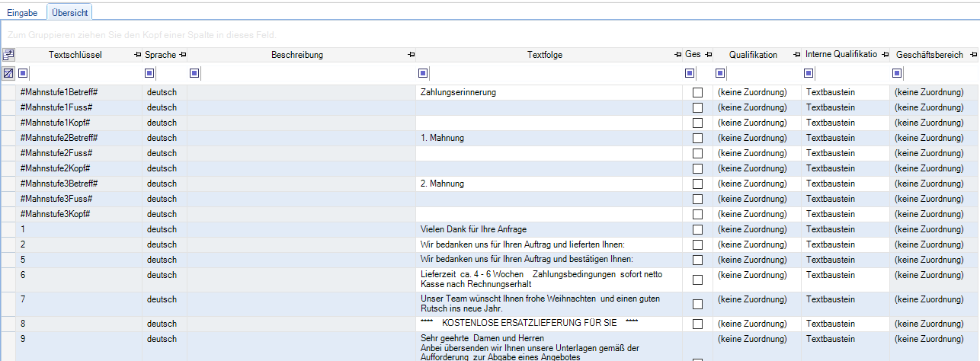
Task: Open filter operator dropdown for Textschlüssel column
Action: point(23,73)
